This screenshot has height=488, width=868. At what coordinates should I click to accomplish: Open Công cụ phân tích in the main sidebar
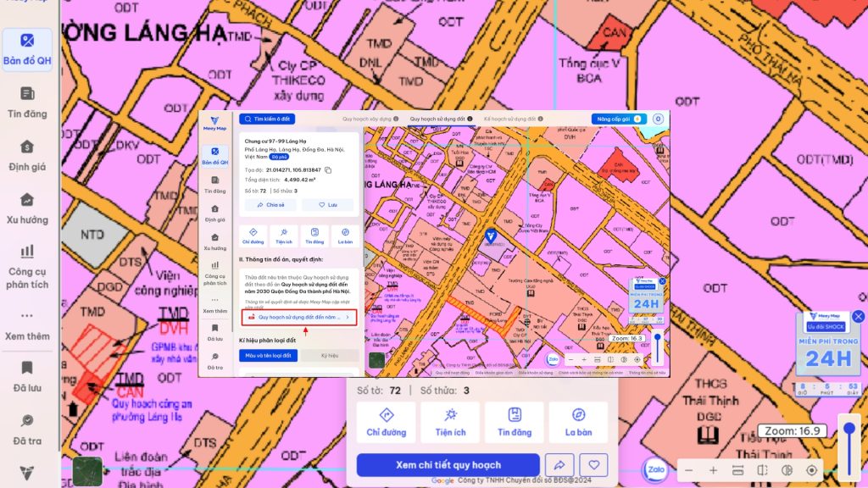[x=27, y=266]
